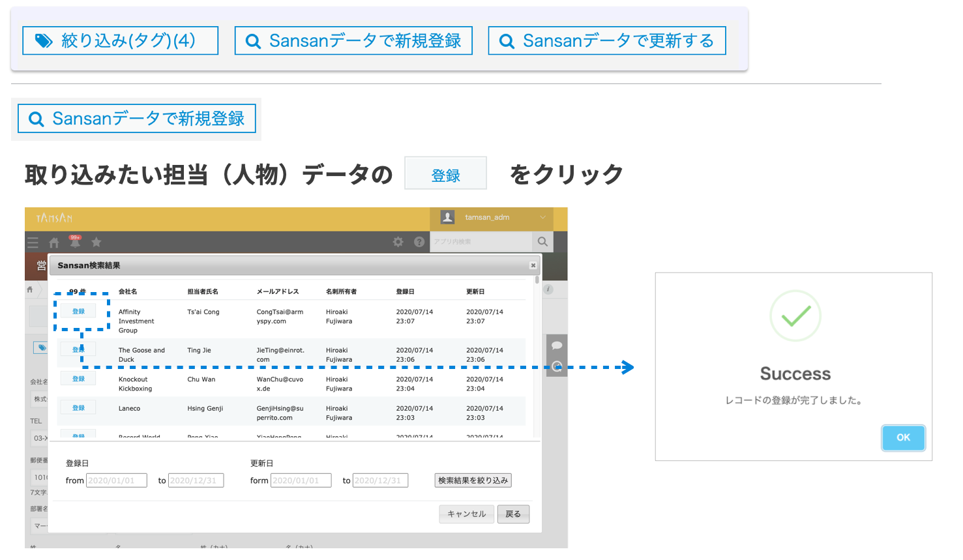Click the 検索結果を絞り込み button
The height and width of the screenshot is (560, 963).
click(x=473, y=480)
